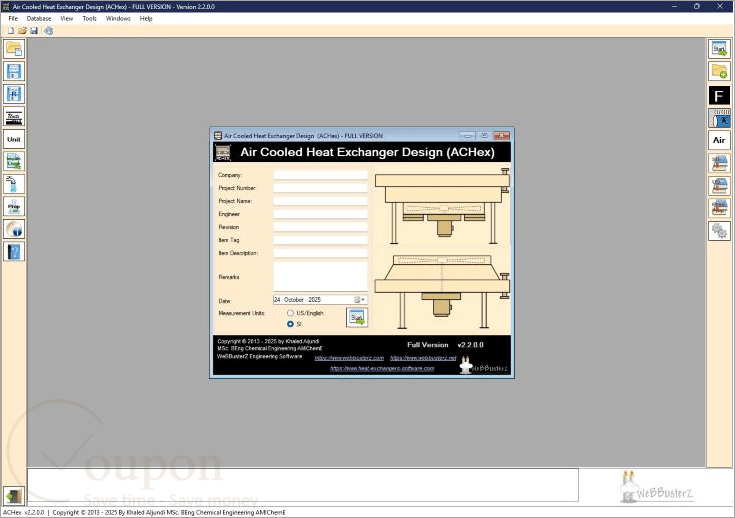Click the second stacked books database icon
735x518 pixels.
coord(719,186)
